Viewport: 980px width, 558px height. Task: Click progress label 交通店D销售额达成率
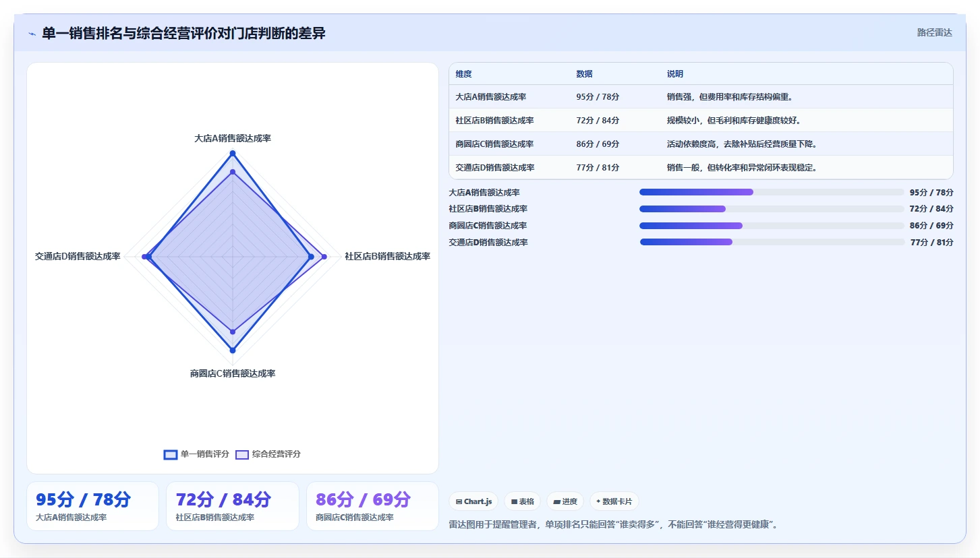[x=488, y=243]
